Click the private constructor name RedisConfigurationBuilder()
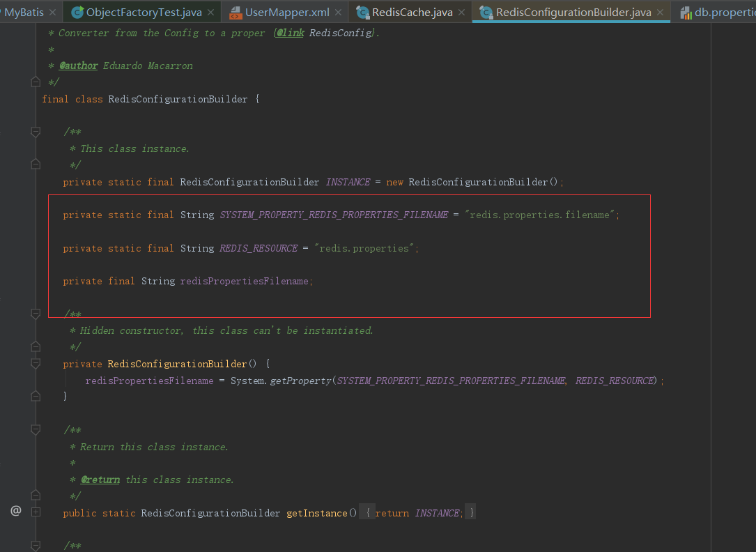Image resolution: width=756 pixels, height=552 pixels. (x=182, y=364)
